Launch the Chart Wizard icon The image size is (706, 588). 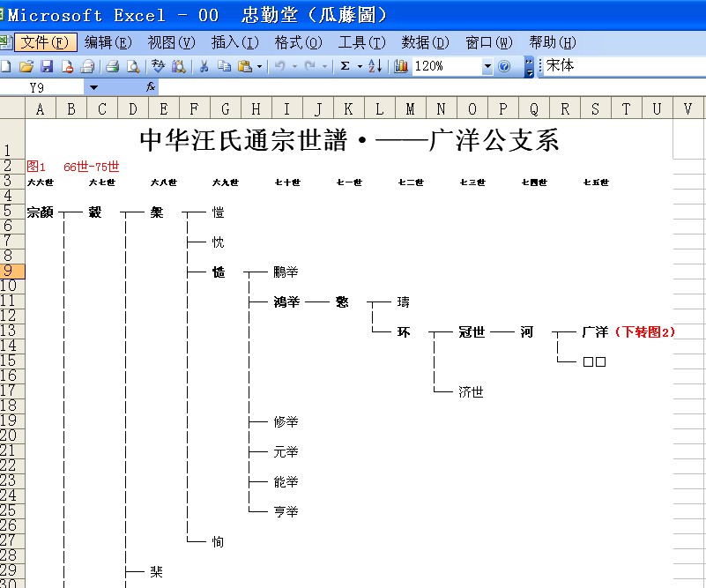point(402,65)
